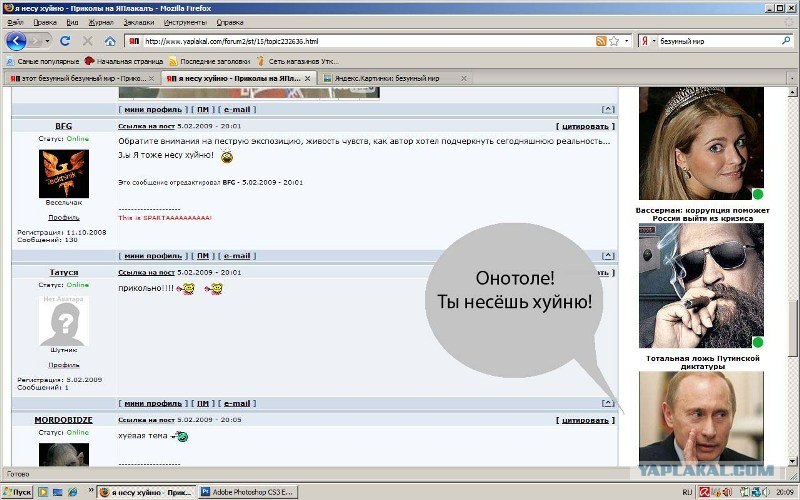
Task: Click the Yandex search engine icon
Action: click(x=645, y=41)
